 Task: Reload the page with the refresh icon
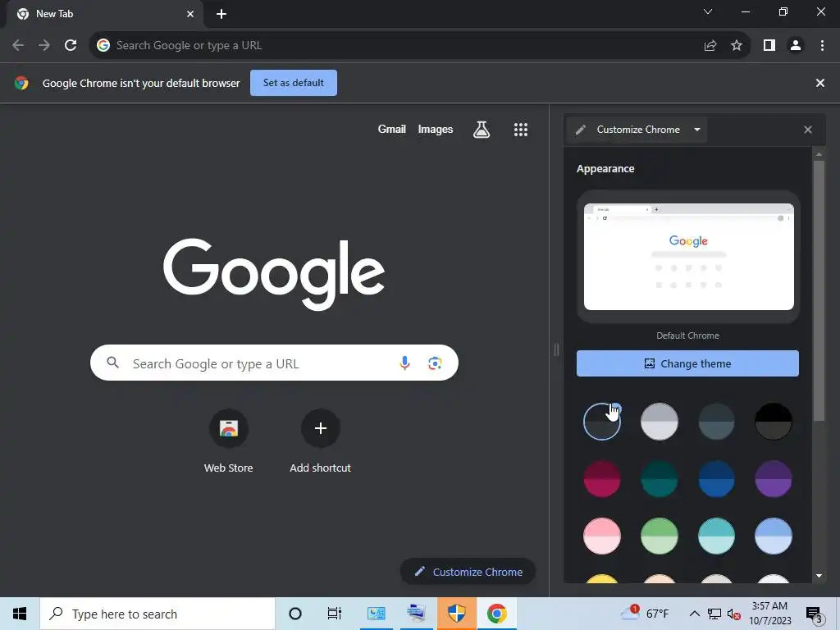tap(71, 45)
